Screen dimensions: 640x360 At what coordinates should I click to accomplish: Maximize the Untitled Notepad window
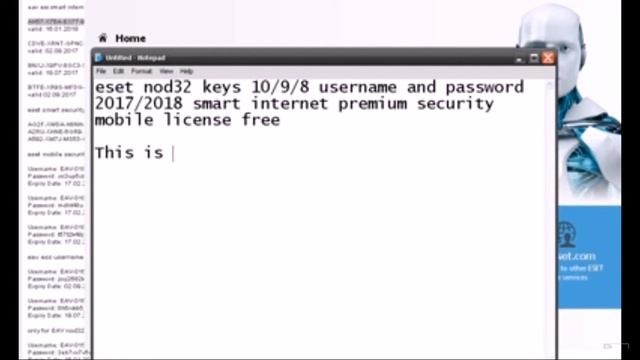tap(534, 58)
